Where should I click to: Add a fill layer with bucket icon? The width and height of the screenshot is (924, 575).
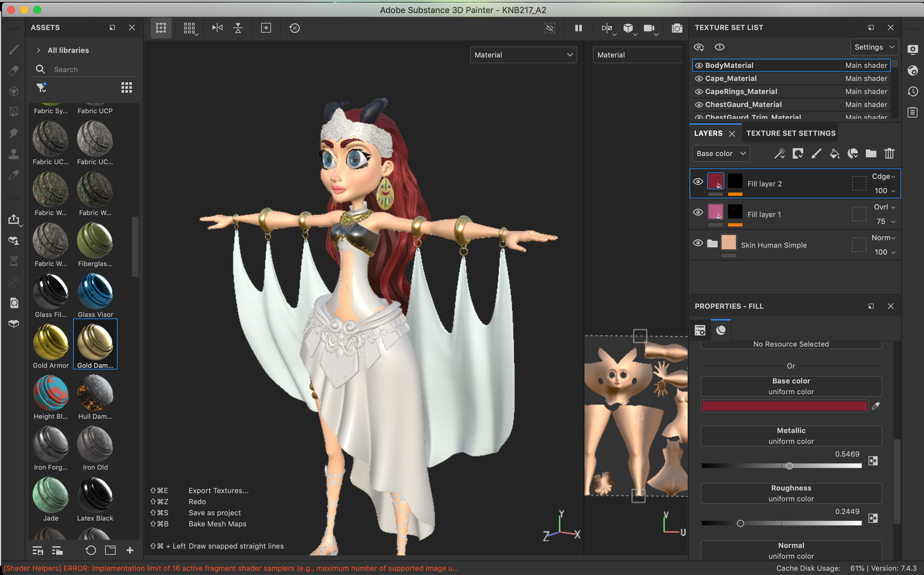click(834, 154)
